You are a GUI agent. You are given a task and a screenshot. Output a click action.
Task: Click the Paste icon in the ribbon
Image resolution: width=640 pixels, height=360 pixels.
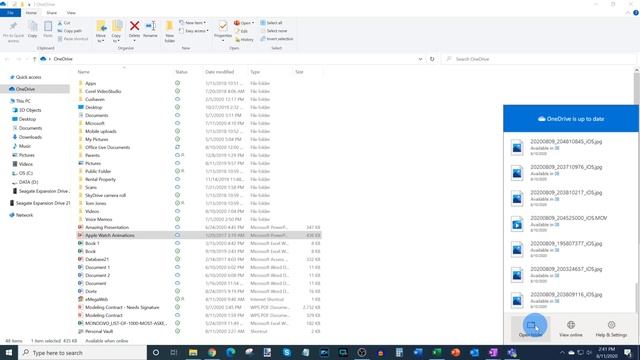[x=48, y=27]
